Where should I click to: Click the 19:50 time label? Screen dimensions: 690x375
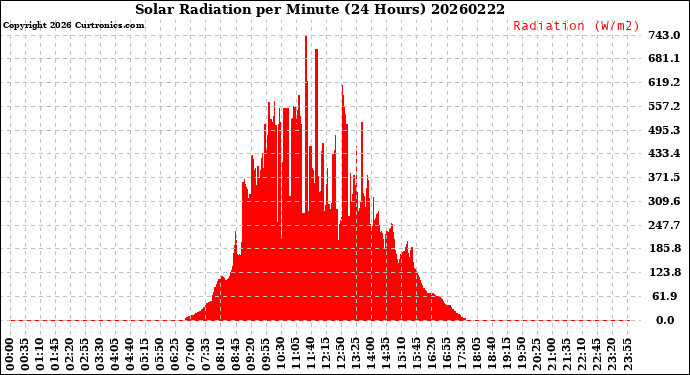tap(521, 355)
